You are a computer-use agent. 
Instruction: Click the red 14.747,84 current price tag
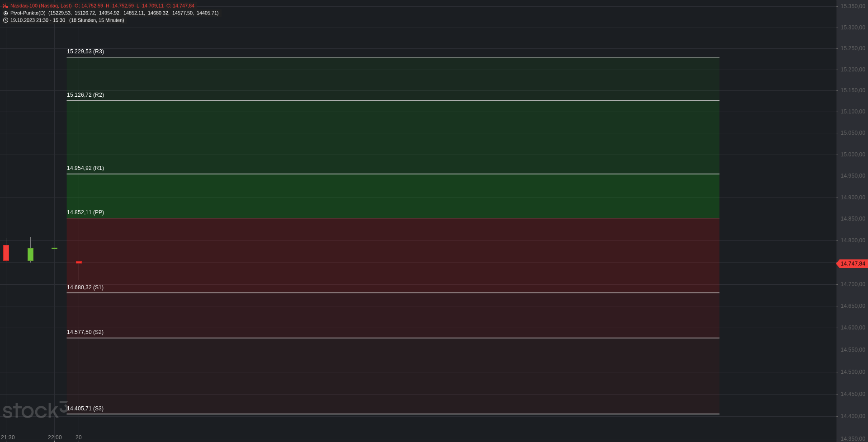(853, 263)
